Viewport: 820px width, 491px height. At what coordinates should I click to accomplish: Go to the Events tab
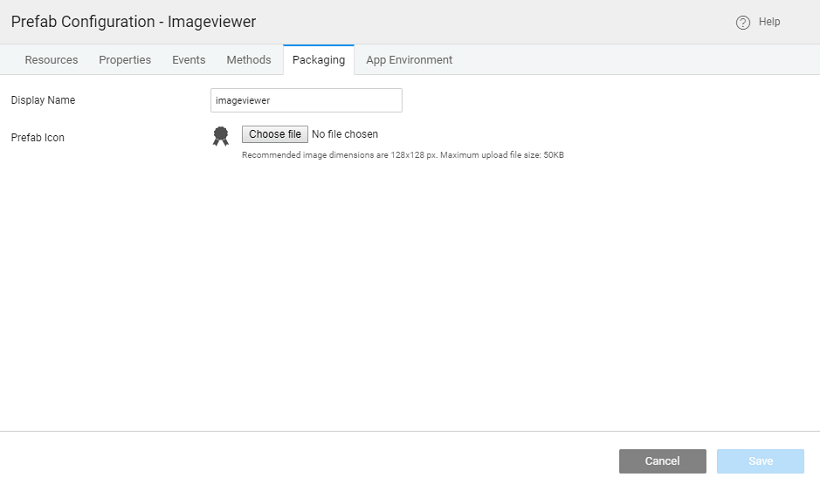click(x=189, y=60)
